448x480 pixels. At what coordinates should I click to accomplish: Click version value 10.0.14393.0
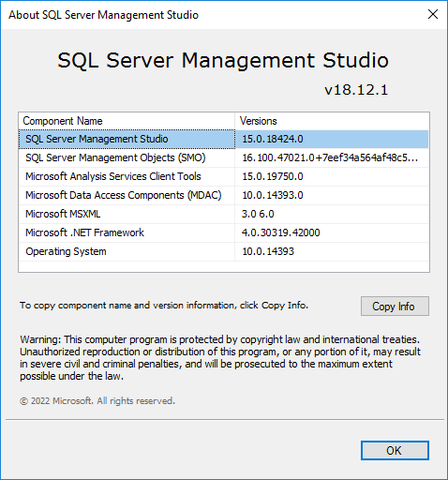tap(273, 195)
